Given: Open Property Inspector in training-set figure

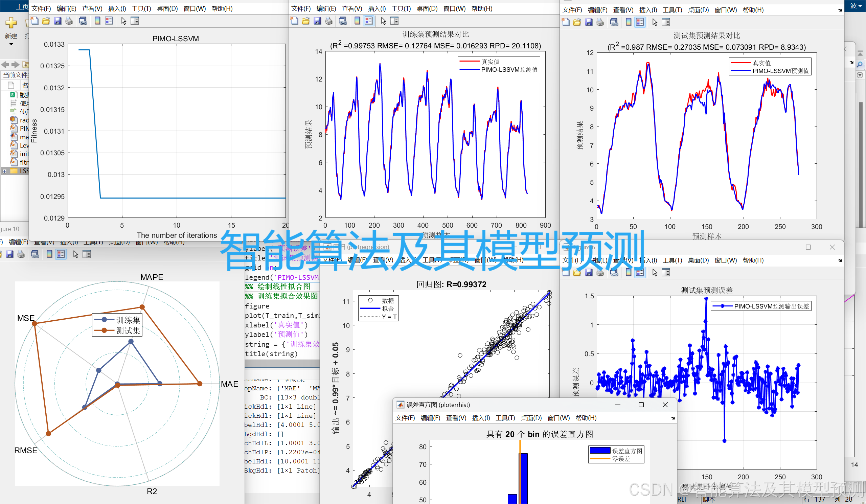Looking at the screenshot, I should 394,21.
